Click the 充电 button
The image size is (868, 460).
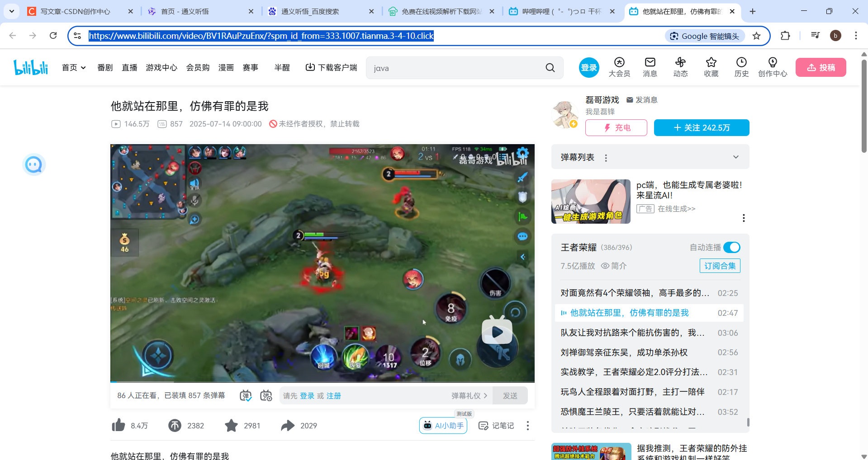[616, 127]
